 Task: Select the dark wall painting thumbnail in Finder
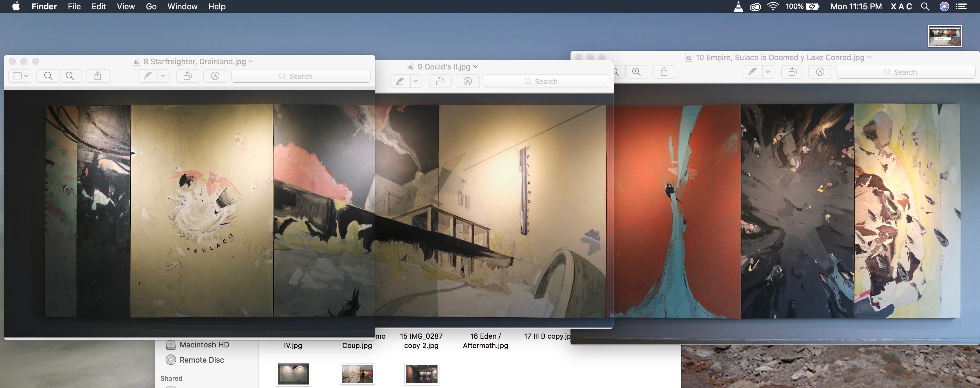point(293,374)
